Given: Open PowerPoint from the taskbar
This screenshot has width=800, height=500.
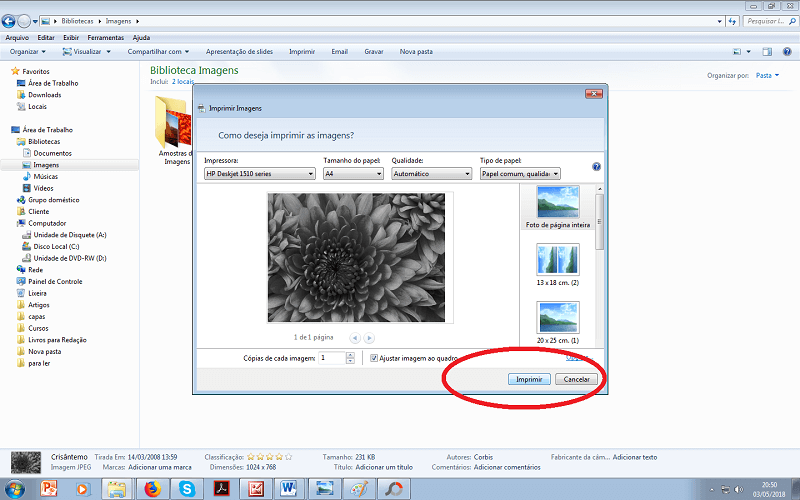Looking at the screenshot, I should [x=48, y=488].
